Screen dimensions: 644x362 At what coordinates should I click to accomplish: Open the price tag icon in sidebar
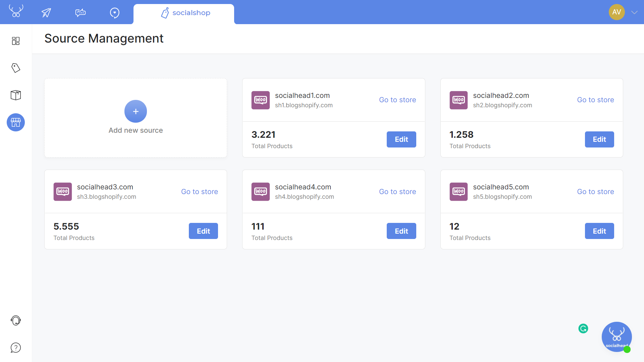tap(16, 68)
